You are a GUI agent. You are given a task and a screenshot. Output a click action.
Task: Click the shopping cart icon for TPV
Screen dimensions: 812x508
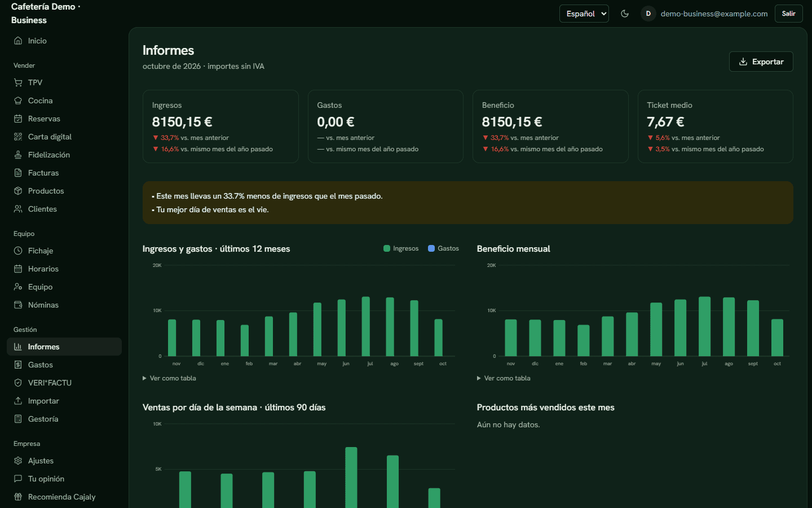click(x=18, y=82)
